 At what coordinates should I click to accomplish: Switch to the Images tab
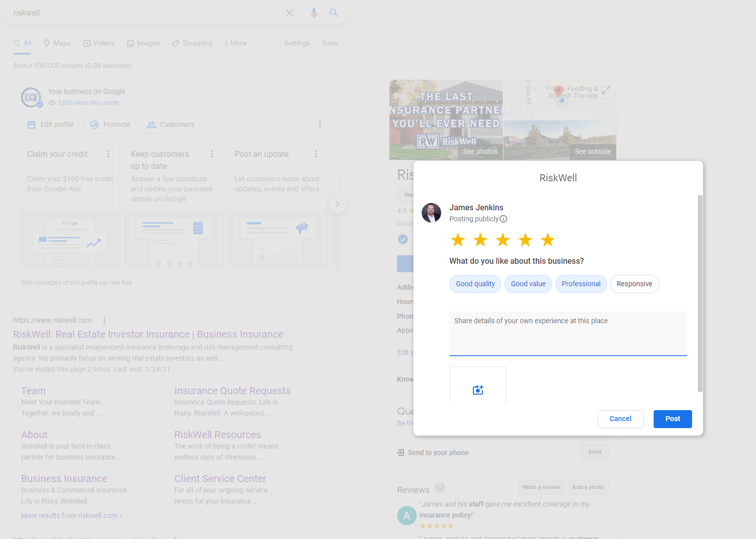(143, 43)
